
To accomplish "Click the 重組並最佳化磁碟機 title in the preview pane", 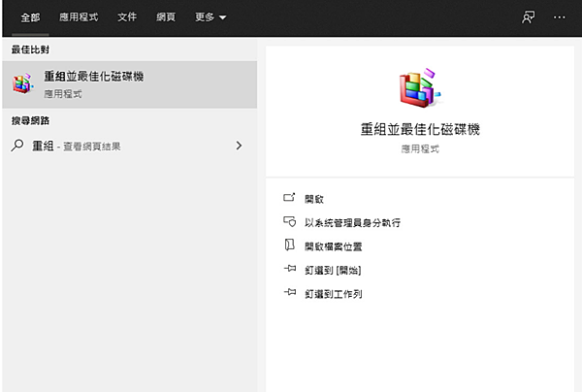I will pos(420,129).
